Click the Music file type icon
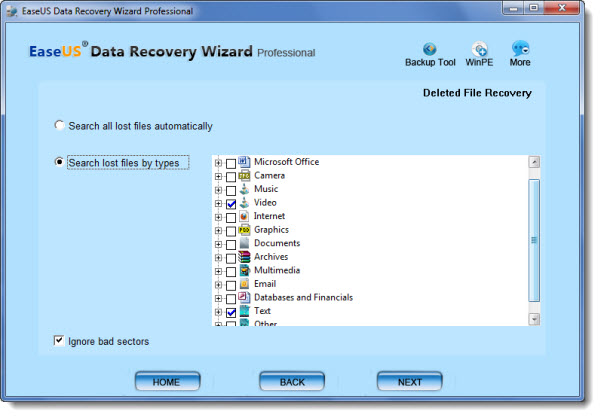This screenshot has width=600, height=417. click(244, 189)
